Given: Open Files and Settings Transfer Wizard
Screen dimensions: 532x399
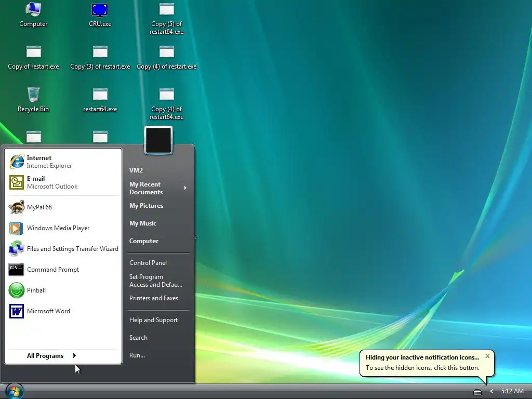Looking at the screenshot, I should (x=63, y=249).
